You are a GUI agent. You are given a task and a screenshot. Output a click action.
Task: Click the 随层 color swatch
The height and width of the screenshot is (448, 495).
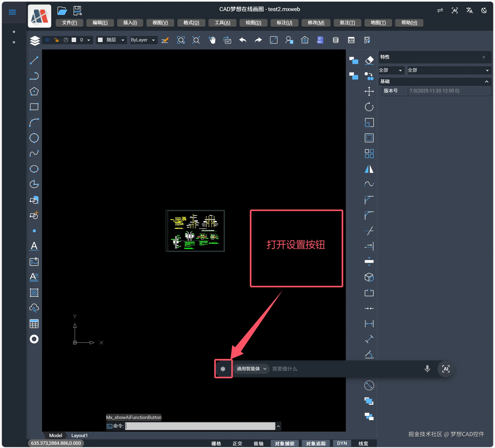(100, 40)
